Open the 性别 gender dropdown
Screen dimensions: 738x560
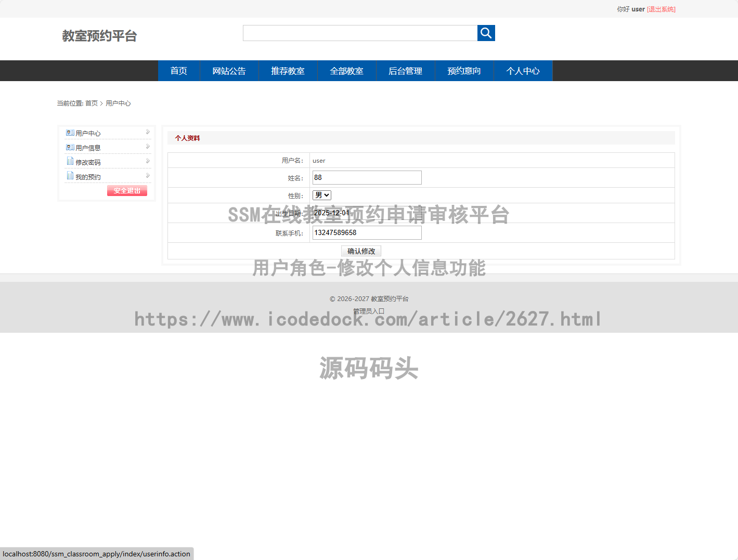pyautogui.click(x=321, y=195)
